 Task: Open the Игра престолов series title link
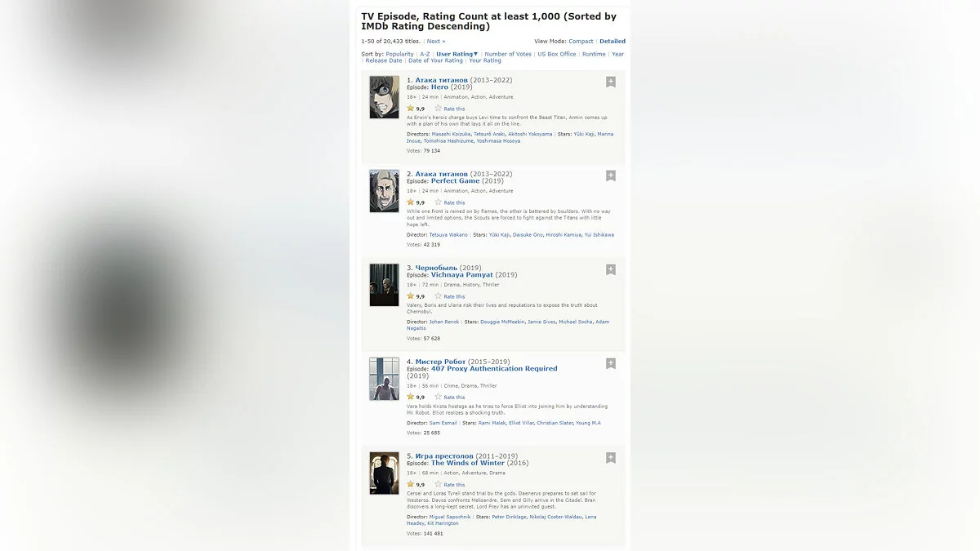[444, 455]
